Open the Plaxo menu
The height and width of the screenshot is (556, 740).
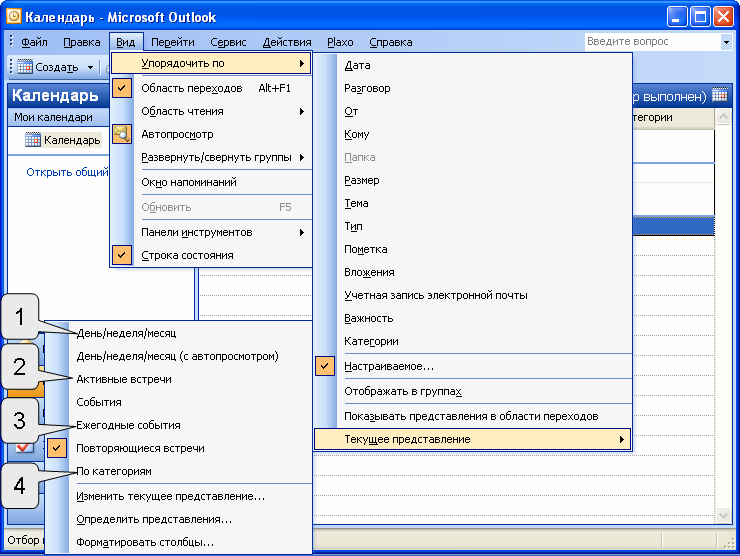tap(340, 42)
